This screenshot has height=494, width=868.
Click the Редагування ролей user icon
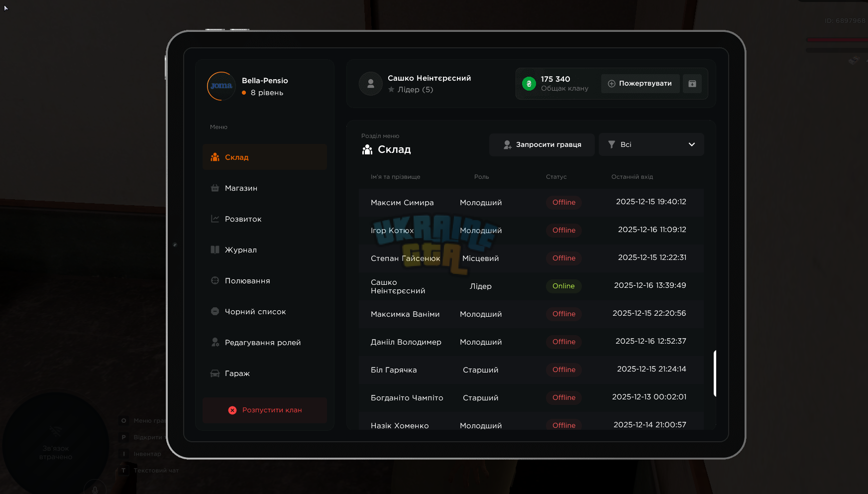(215, 342)
